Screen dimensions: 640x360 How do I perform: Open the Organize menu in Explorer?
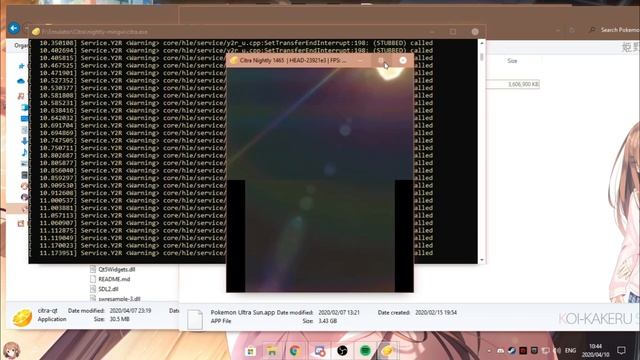coord(21,45)
